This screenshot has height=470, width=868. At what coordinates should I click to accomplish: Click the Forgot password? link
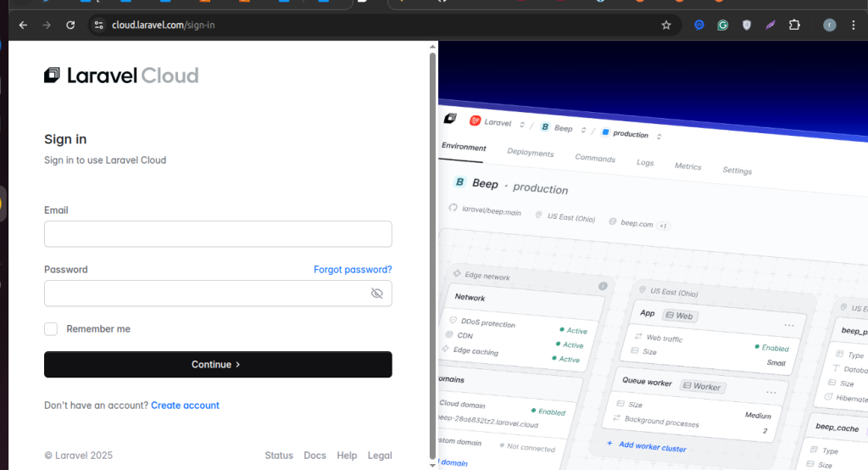(353, 270)
